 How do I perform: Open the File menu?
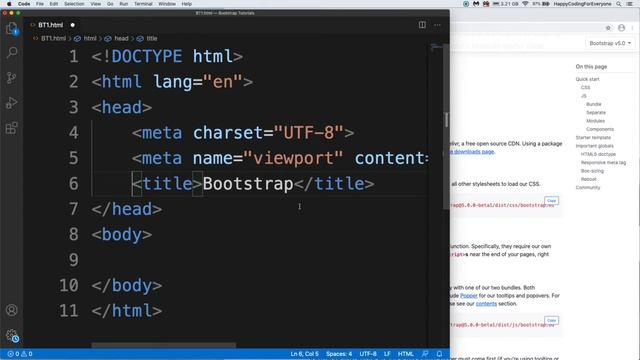pyautogui.click(x=40, y=4)
